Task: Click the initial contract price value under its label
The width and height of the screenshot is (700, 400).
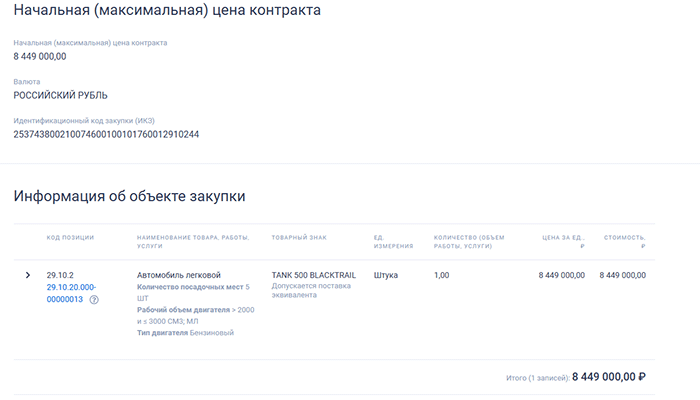Action: click(x=40, y=56)
